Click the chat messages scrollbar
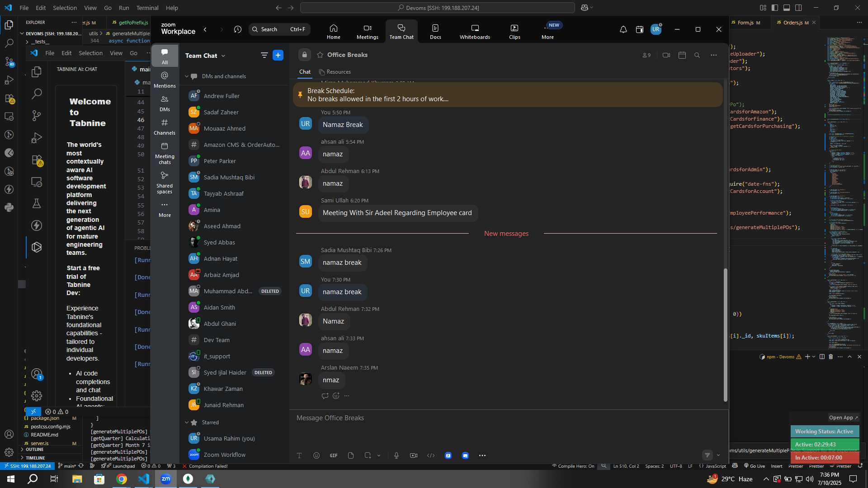The width and height of the screenshot is (868, 488). pyautogui.click(x=726, y=334)
